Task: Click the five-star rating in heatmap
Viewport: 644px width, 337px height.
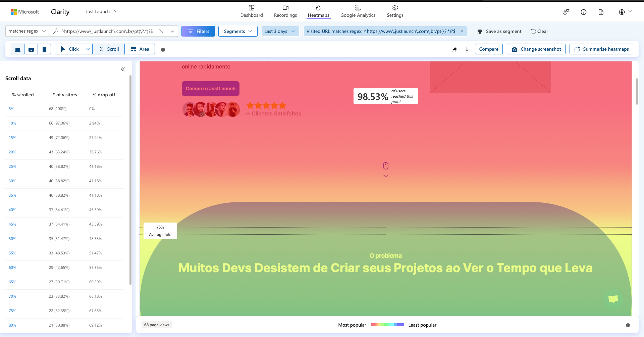Action: tap(266, 105)
